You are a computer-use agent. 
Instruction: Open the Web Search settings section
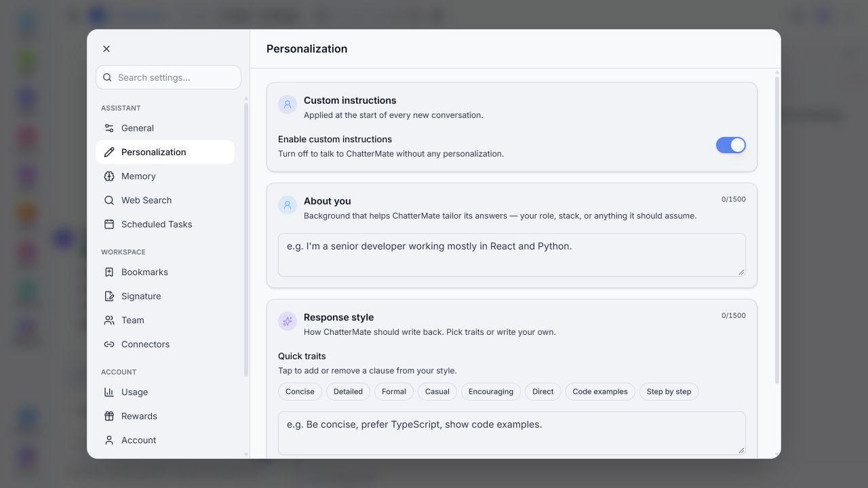coord(165,200)
